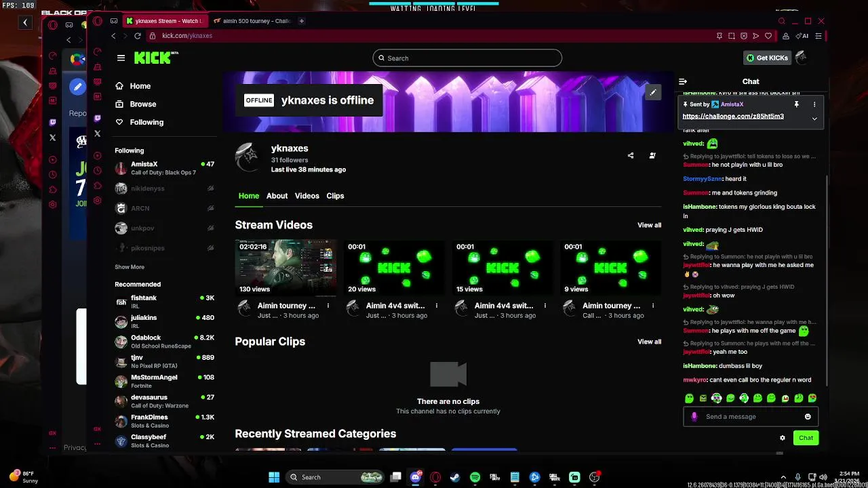The height and width of the screenshot is (488, 868).
Task: Edit channel banner with pencil icon
Action: click(x=652, y=93)
